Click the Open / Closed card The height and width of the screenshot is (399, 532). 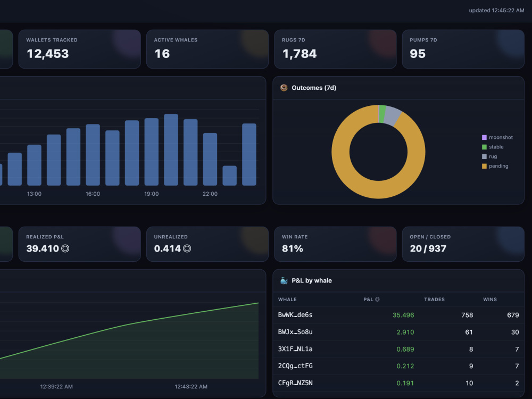pos(463,244)
